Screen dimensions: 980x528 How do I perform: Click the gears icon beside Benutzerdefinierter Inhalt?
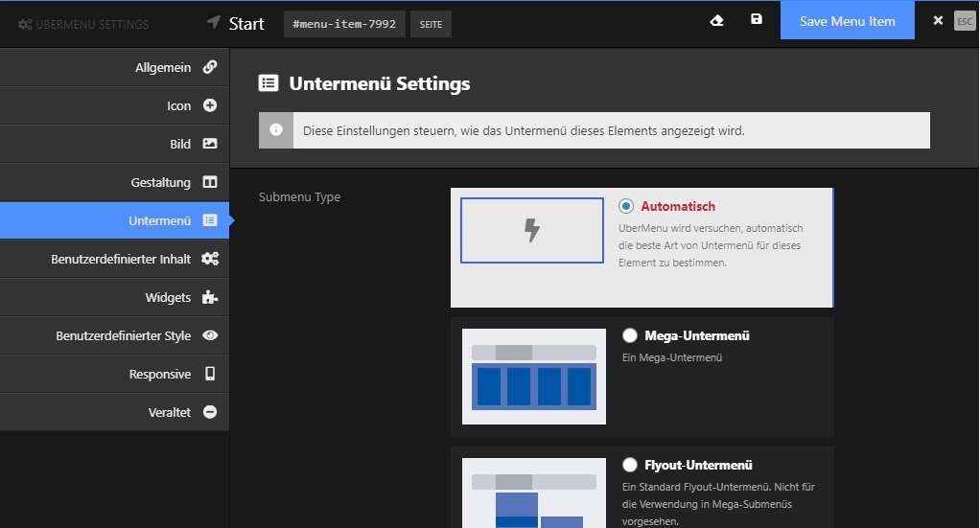click(210, 259)
